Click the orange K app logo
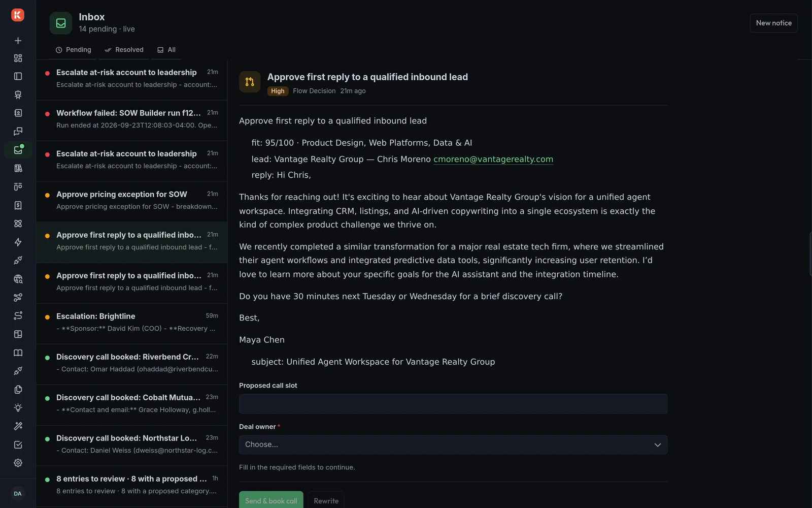 [18, 15]
